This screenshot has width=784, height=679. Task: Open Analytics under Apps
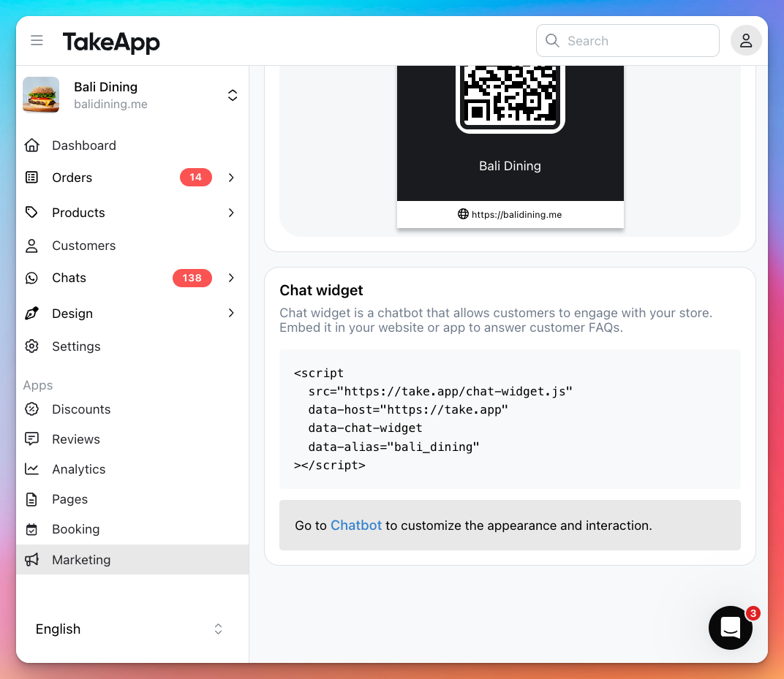132,469
